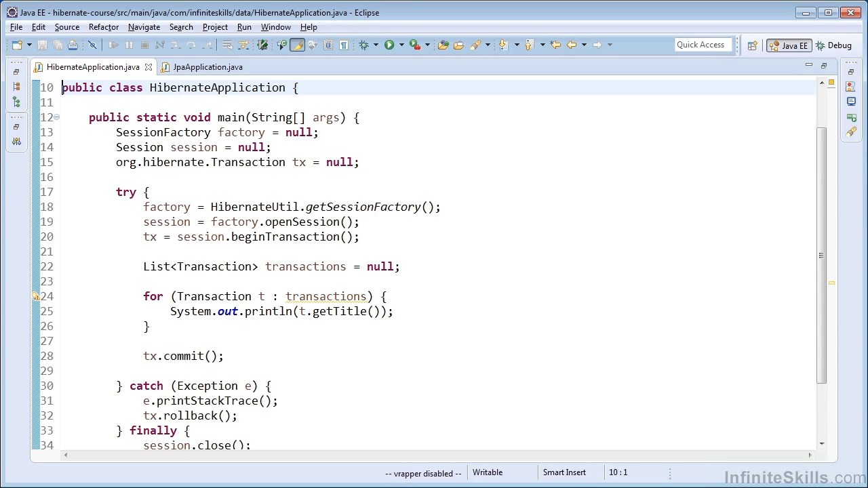Open the Source menu

point(67,27)
